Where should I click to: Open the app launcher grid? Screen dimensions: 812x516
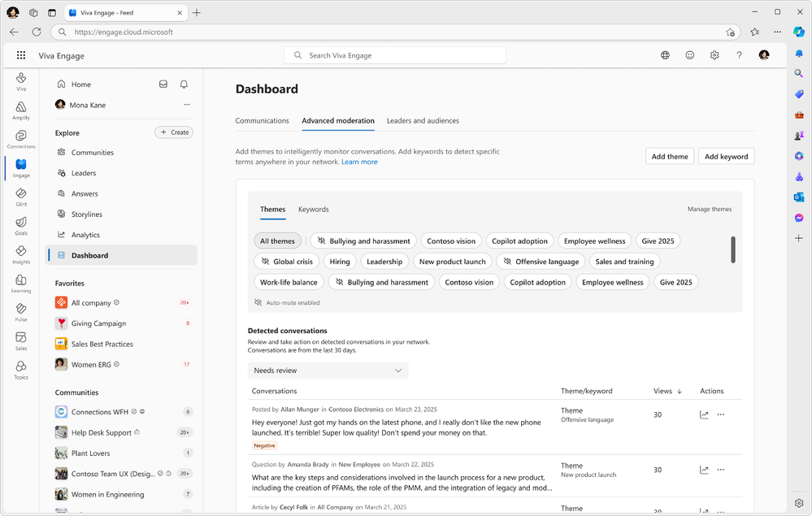pos(20,55)
